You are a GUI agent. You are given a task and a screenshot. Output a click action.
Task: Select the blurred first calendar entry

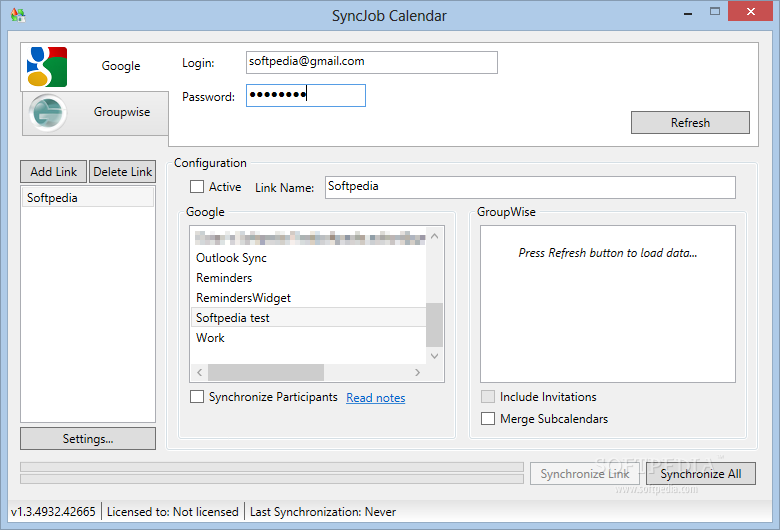click(x=309, y=238)
